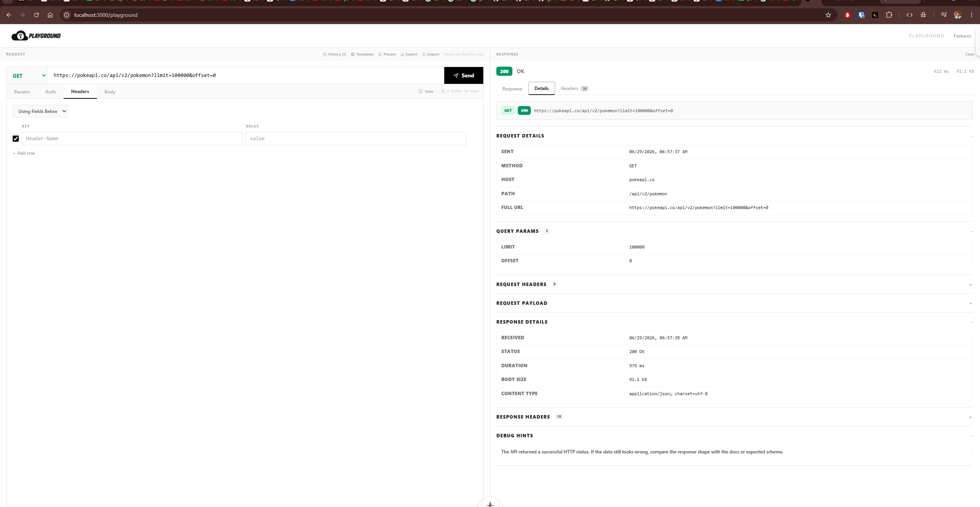Reload the current page
Screen dimensions: 980x507
coord(36,15)
